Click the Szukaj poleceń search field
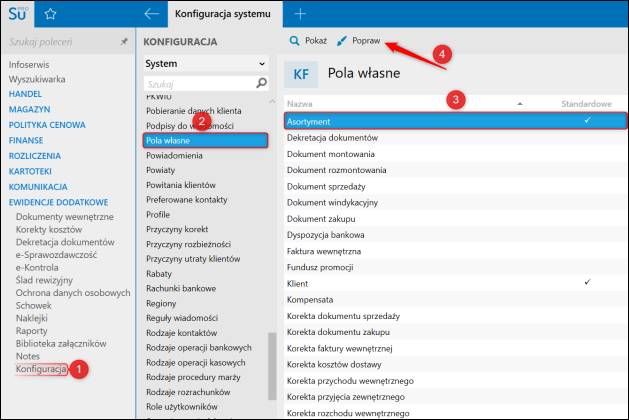 pos(62,42)
